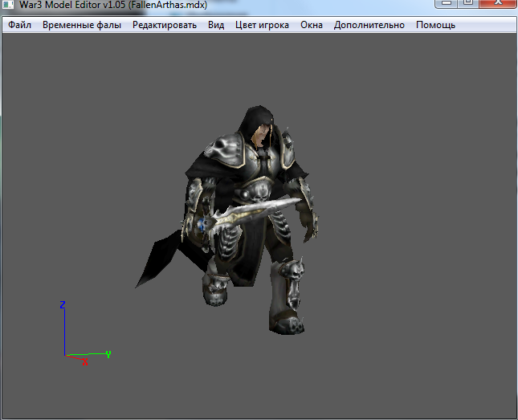The image size is (518, 420).
Task: Open the Редактировать menu
Action: 165,25
